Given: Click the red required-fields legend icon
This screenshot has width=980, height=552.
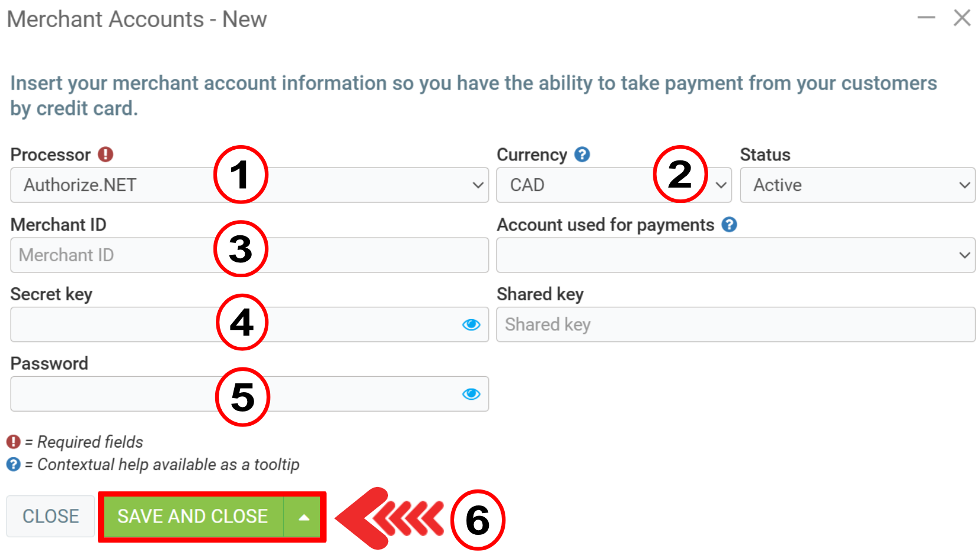Looking at the screenshot, I should [x=14, y=442].
